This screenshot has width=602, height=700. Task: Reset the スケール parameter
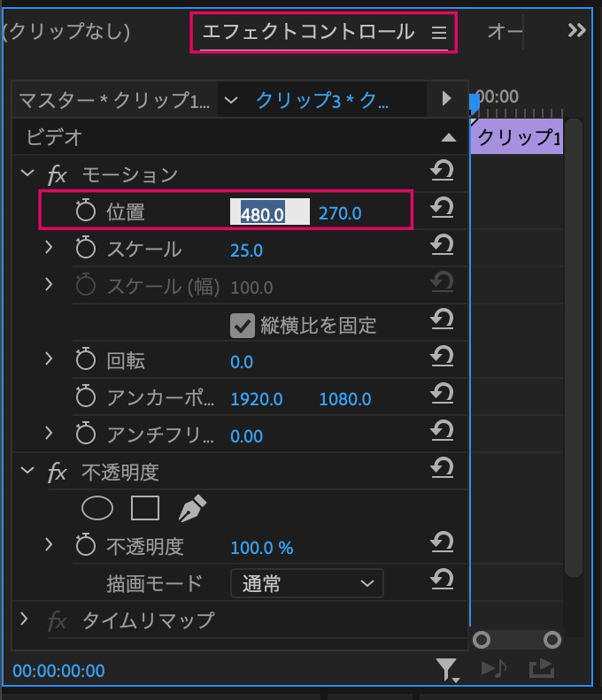coord(442,245)
